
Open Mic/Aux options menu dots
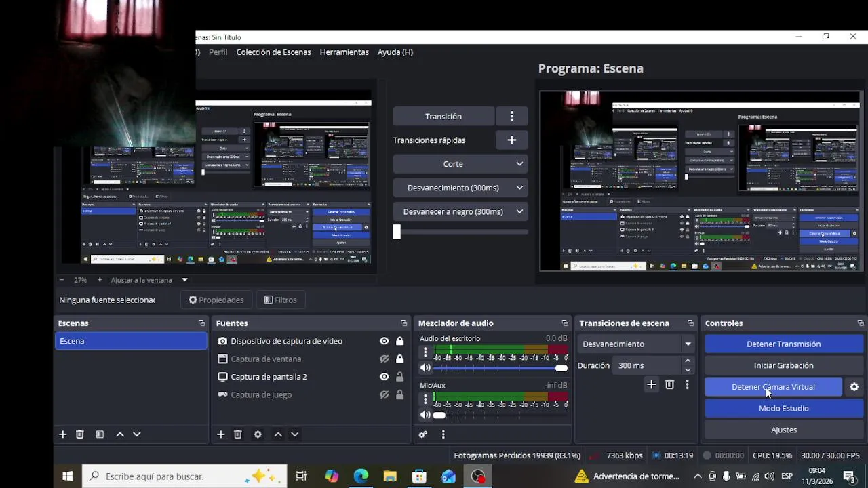[x=425, y=399]
